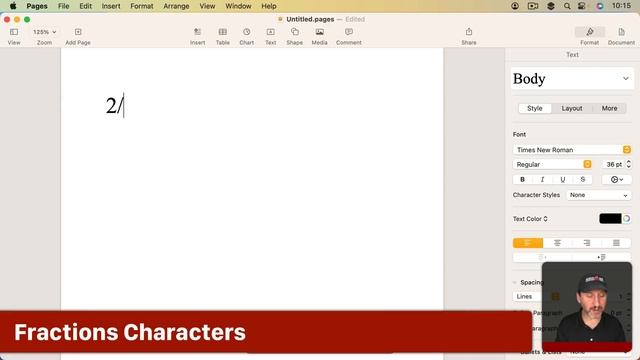The image size is (640, 360).
Task: Click the black text color swatch
Action: pyautogui.click(x=610, y=219)
